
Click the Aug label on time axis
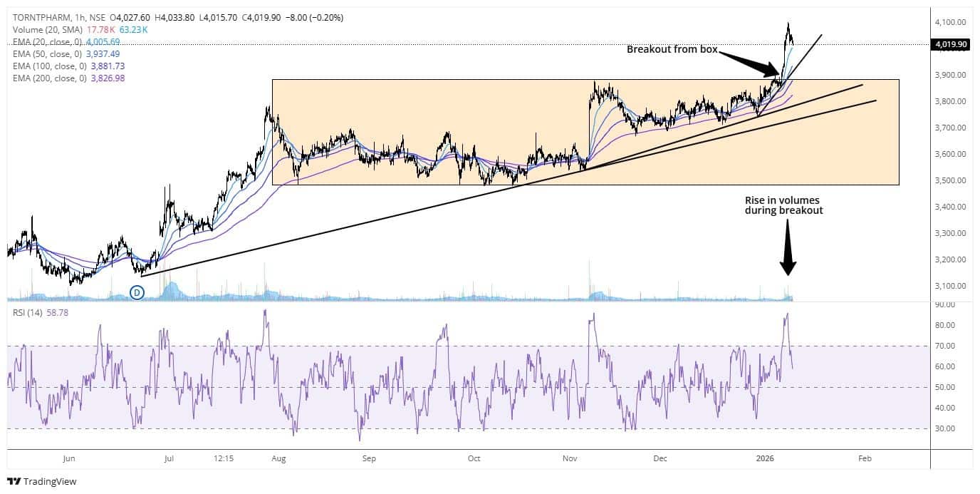(x=278, y=459)
